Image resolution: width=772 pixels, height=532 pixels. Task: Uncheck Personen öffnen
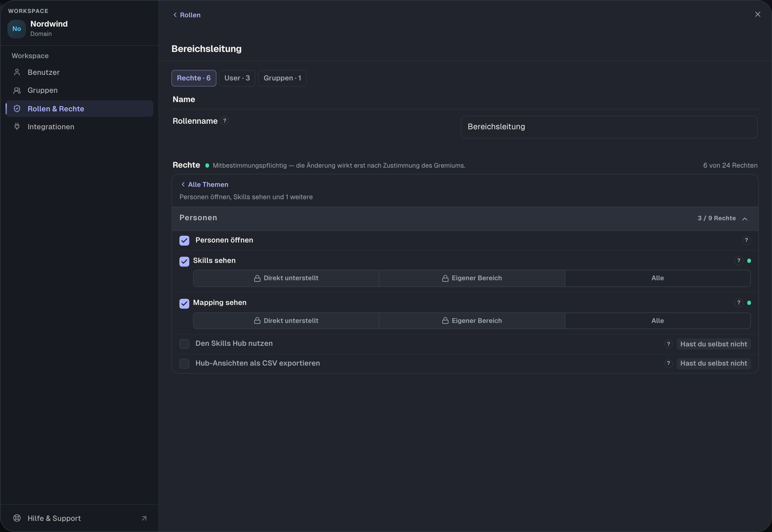[x=184, y=240]
